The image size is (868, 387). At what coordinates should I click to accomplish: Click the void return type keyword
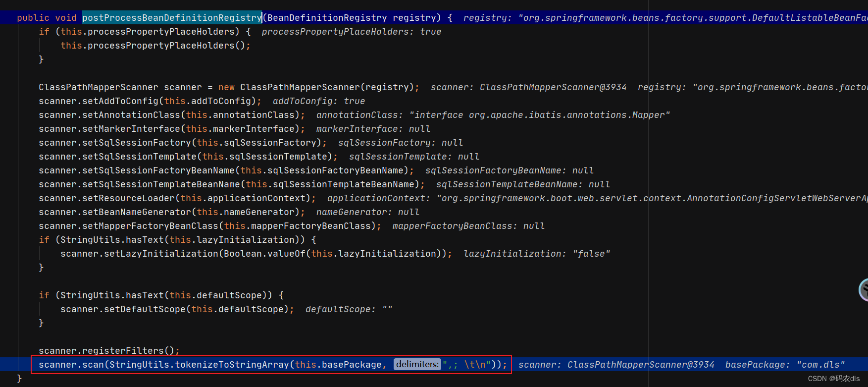pos(66,18)
